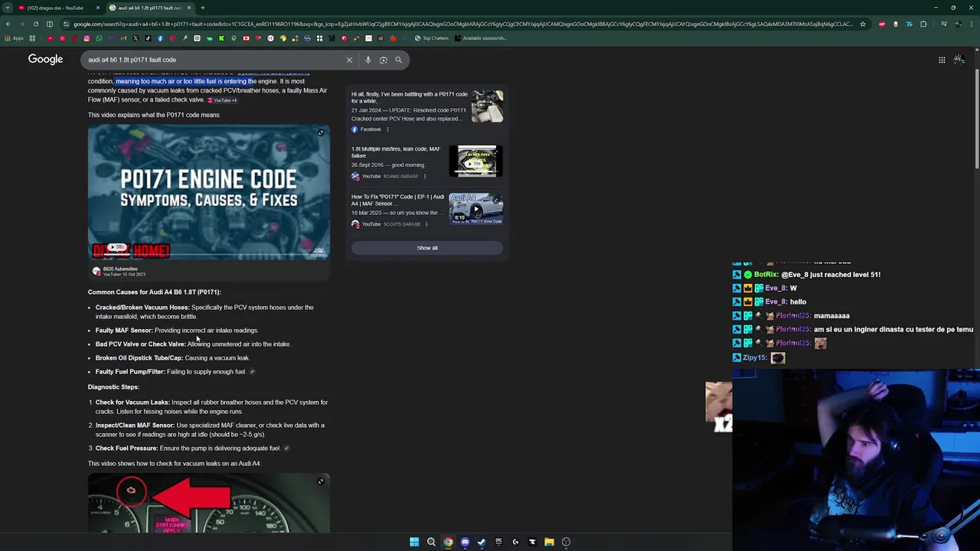The height and width of the screenshot is (551, 980).
Task: Open the Chrome profile avatar in toolbar
Action: 957,24
